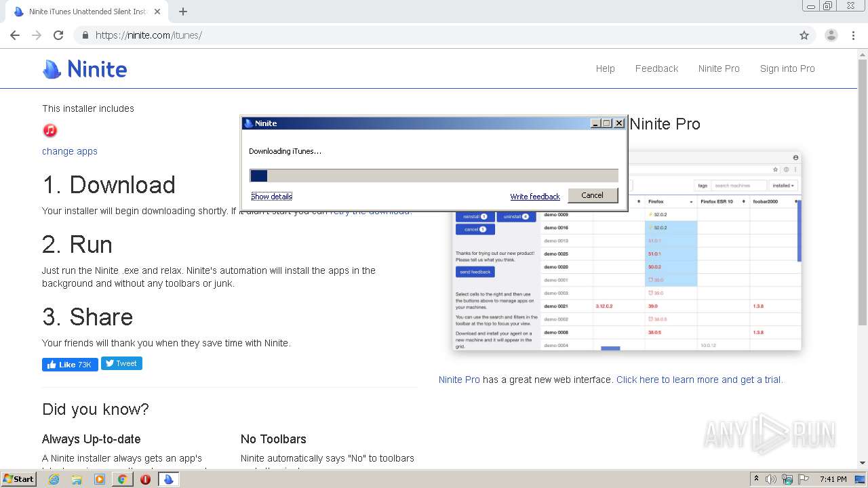Click Show details in the Ninite dialog
This screenshot has height=488, width=868.
pos(271,197)
